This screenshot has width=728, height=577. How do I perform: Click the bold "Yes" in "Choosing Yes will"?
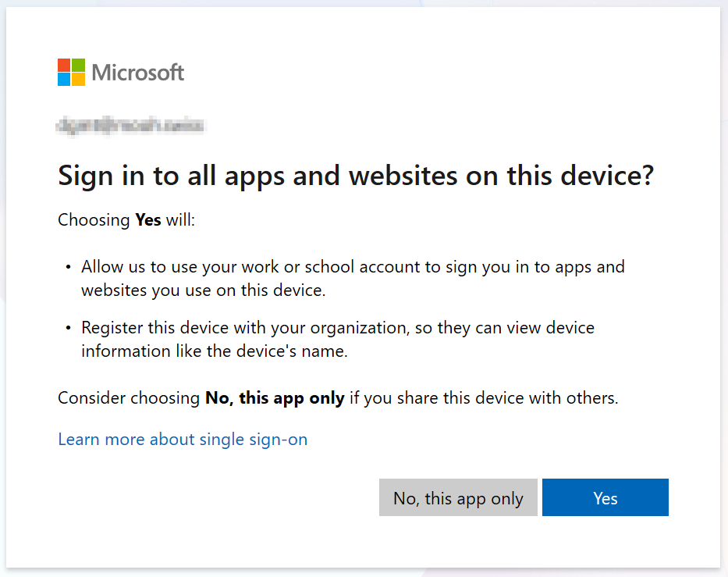click(x=148, y=220)
